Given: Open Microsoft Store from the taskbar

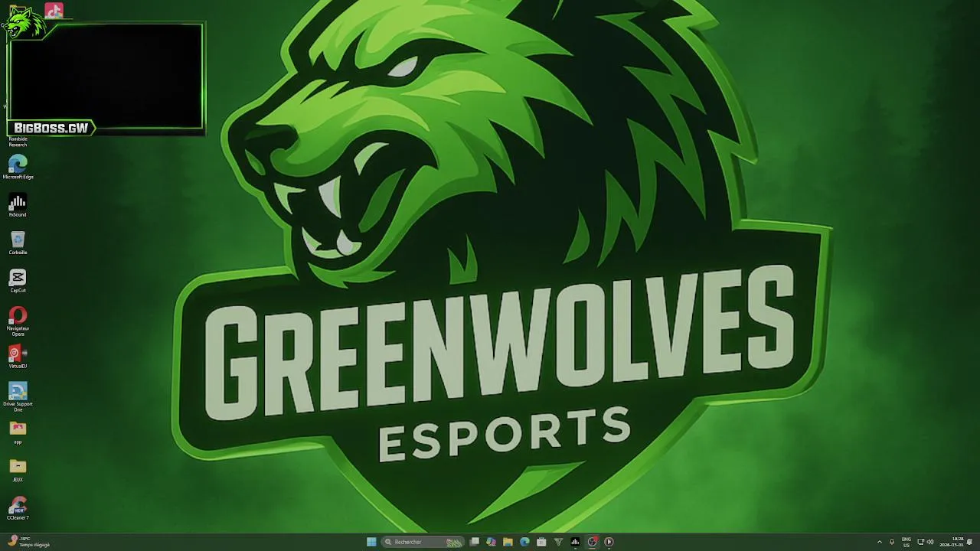Looking at the screenshot, I should 541,542.
